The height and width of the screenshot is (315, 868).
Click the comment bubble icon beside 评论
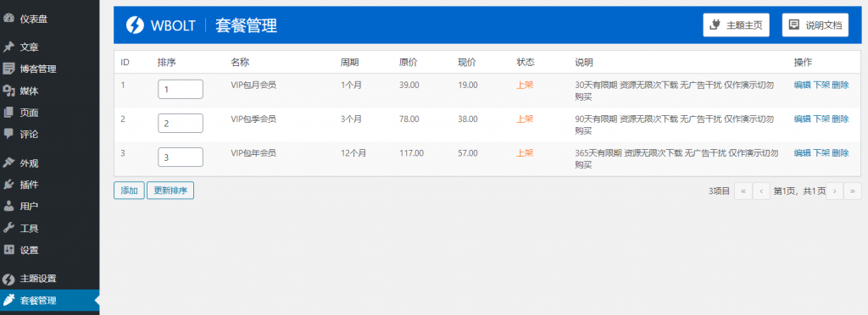pyautogui.click(x=8, y=134)
